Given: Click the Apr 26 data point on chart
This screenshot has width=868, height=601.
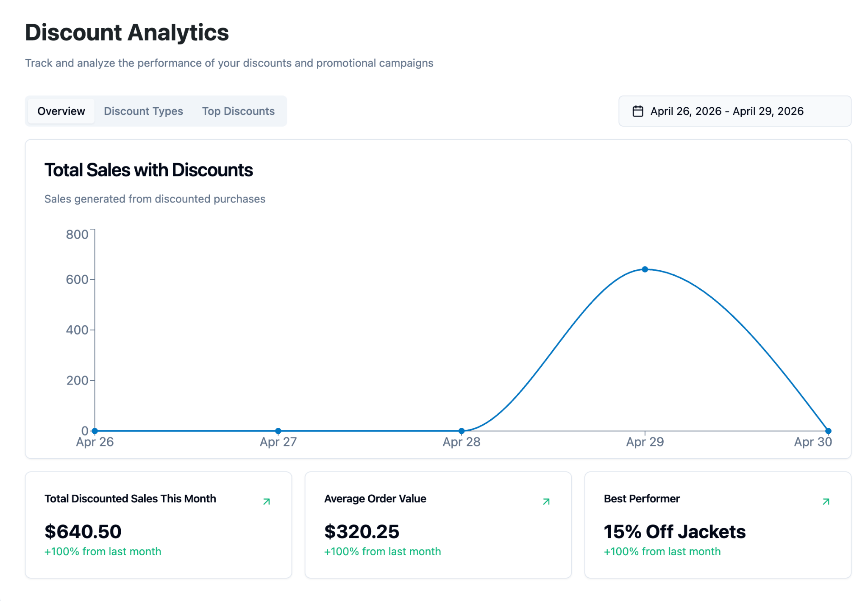Looking at the screenshot, I should (x=95, y=431).
